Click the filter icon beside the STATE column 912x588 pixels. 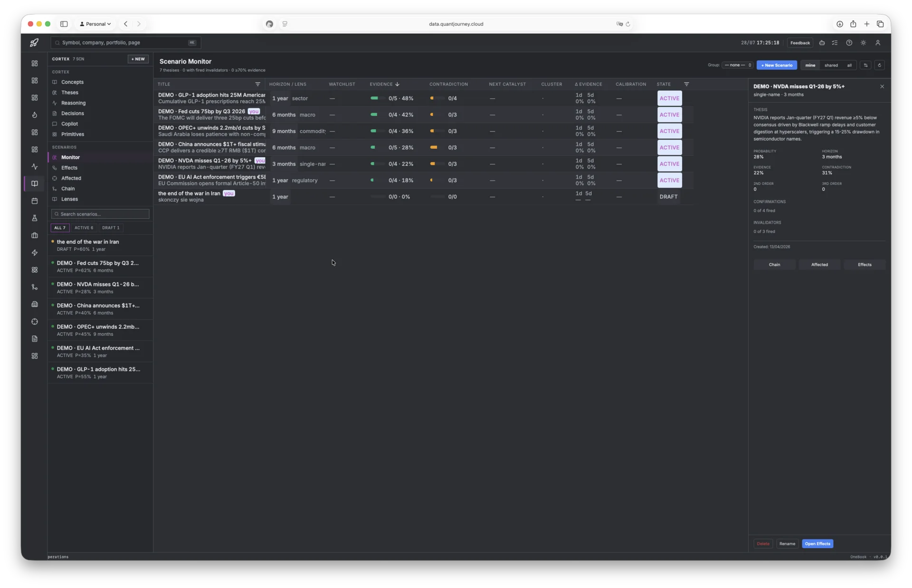tap(686, 84)
